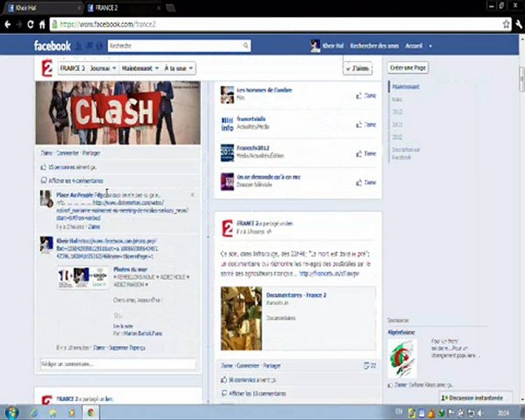
Task: Like 'On ne demande qu'à en rire' page
Action: [366, 183]
